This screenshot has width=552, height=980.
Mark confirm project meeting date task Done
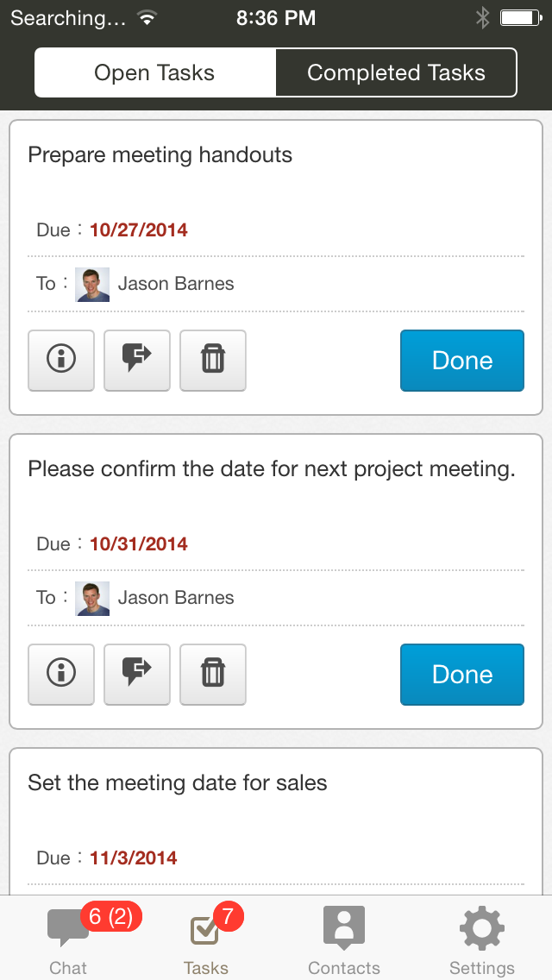(x=462, y=675)
